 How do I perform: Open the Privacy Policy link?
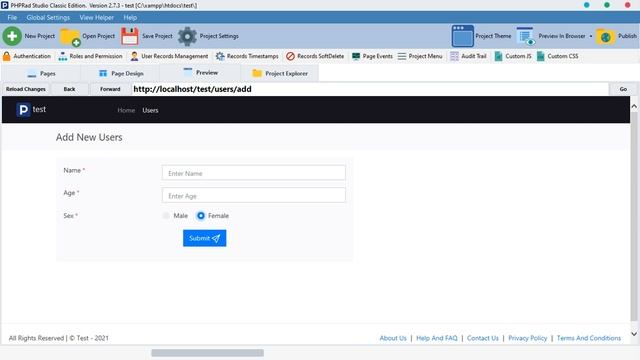click(527, 338)
